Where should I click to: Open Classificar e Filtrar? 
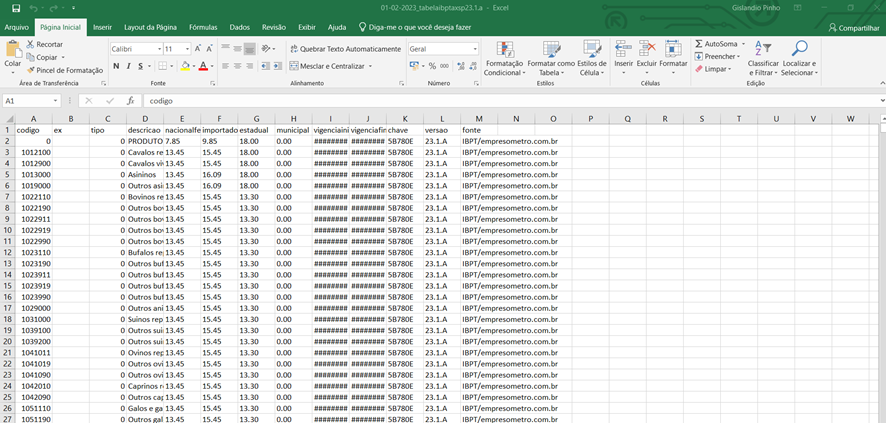pyautogui.click(x=762, y=58)
